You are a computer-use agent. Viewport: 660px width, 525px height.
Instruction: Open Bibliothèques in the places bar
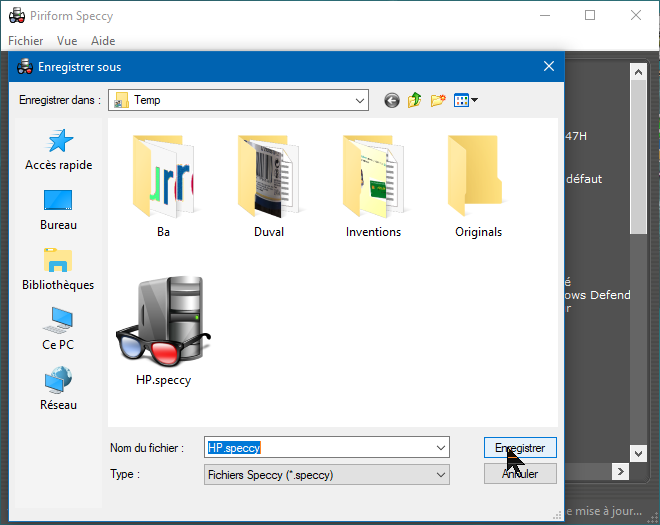59,270
